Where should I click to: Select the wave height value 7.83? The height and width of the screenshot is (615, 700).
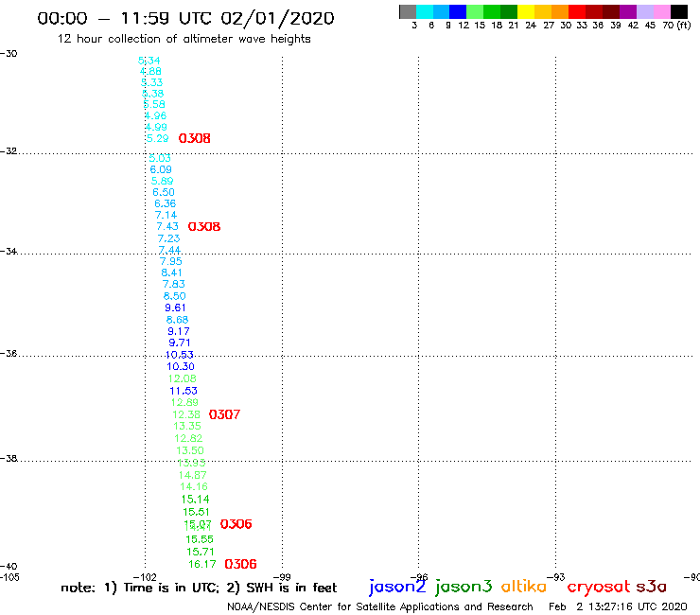(x=174, y=284)
